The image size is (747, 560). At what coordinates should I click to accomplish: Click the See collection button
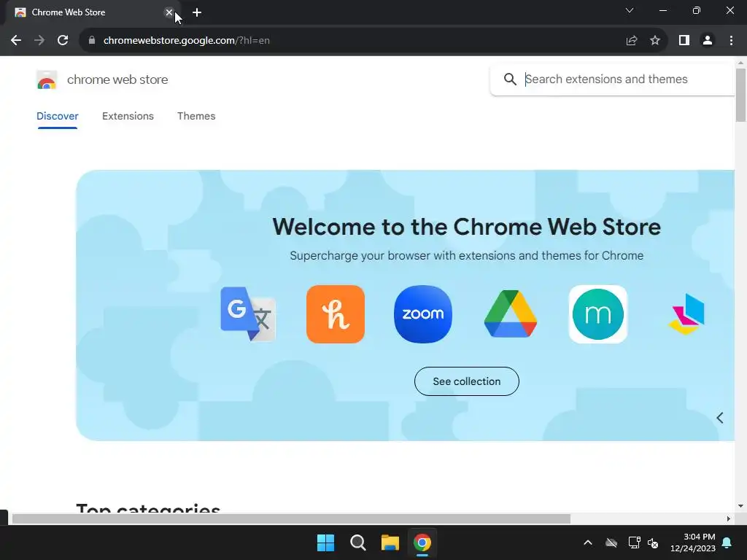pos(466,381)
